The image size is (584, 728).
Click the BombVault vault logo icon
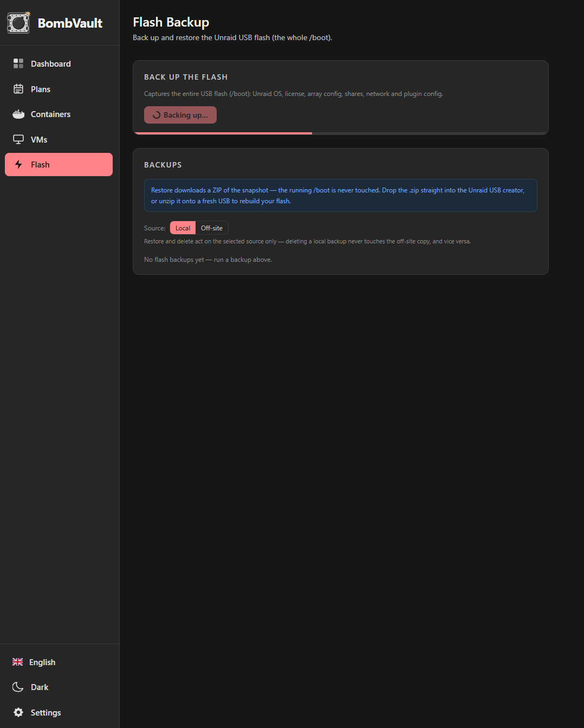(x=18, y=23)
